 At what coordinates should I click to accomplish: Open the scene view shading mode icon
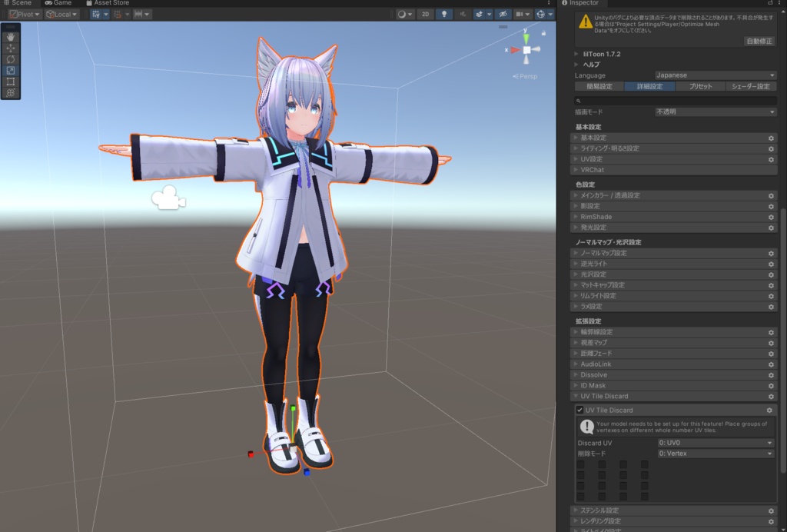(x=402, y=13)
